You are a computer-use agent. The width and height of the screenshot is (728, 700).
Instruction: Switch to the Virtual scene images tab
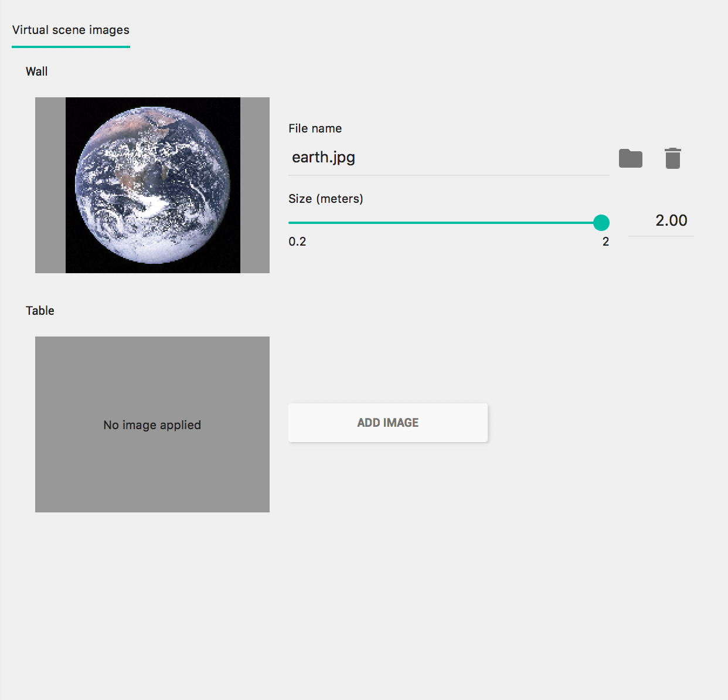click(71, 30)
